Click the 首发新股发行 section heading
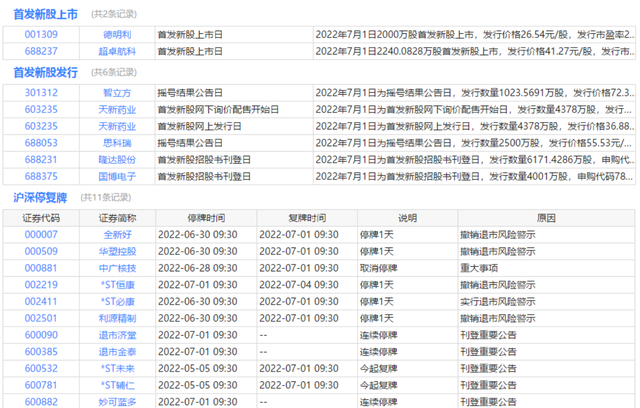This screenshot has width=640, height=408. pyautogui.click(x=45, y=73)
